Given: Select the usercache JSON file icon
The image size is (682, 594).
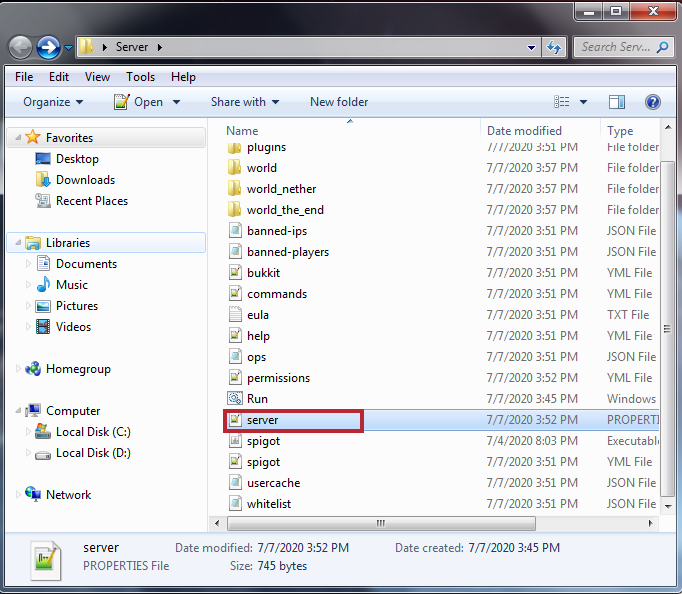Looking at the screenshot, I should pos(235,483).
